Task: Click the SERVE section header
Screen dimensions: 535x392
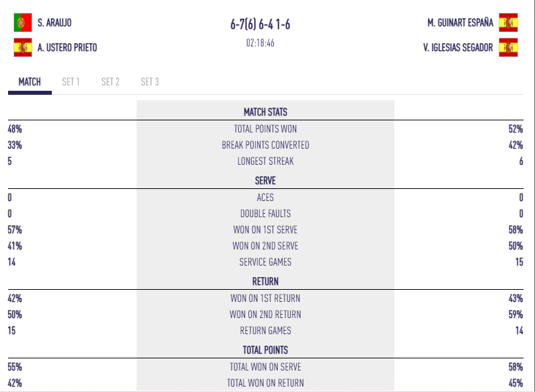Action: [x=265, y=181]
